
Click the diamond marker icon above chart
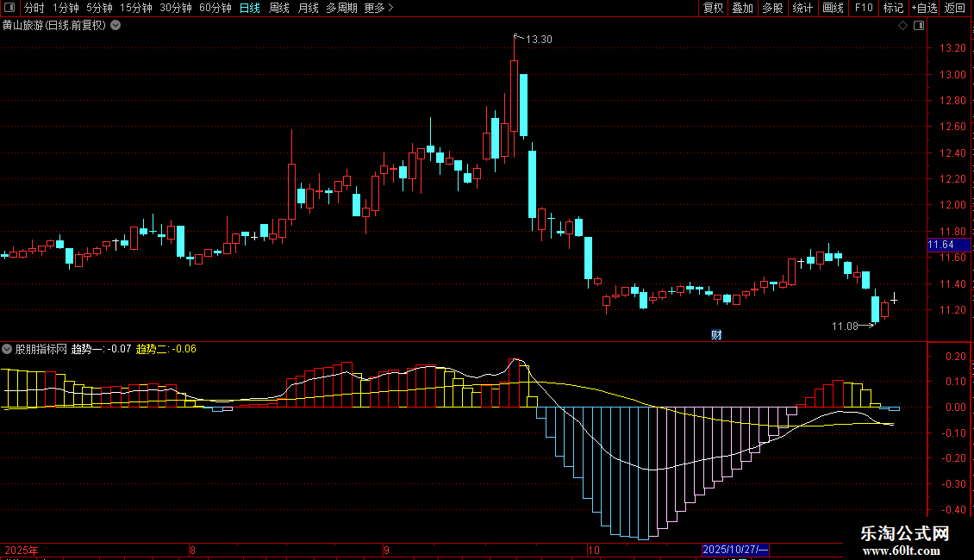click(x=903, y=26)
